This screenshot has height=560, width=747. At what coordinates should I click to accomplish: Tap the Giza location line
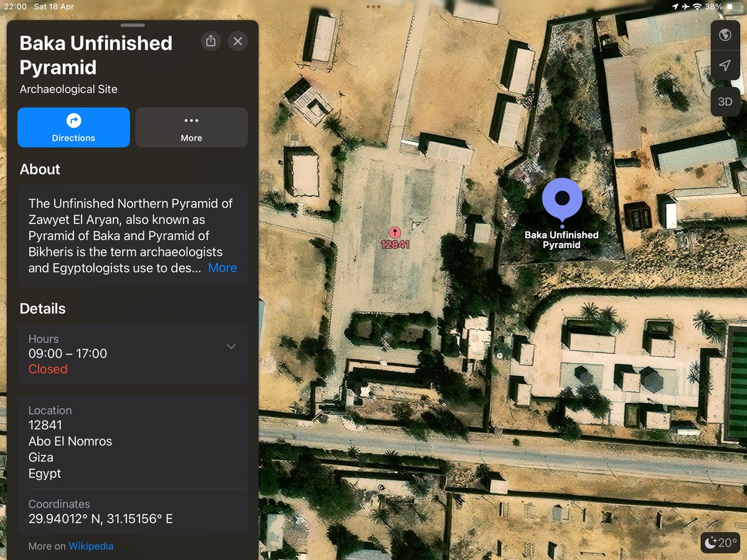[x=41, y=457]
